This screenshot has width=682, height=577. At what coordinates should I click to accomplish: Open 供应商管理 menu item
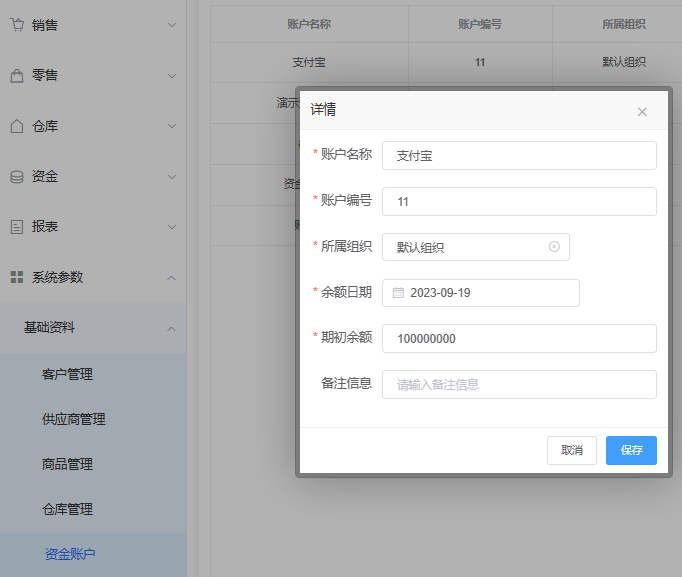[x=74, y=419]
